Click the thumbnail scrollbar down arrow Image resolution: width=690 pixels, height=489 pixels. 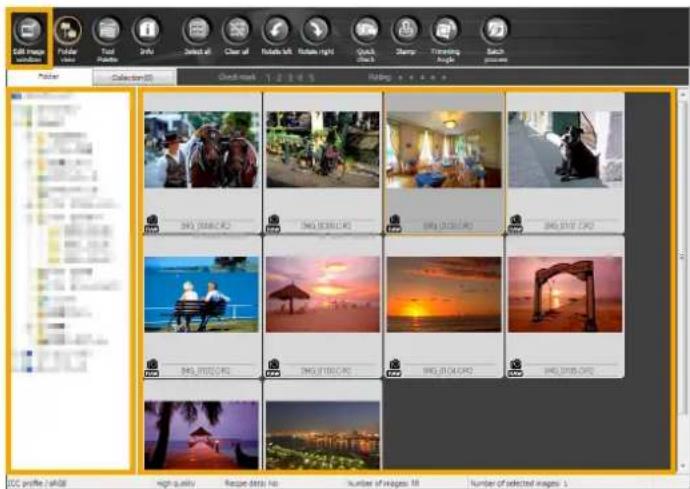683,466
